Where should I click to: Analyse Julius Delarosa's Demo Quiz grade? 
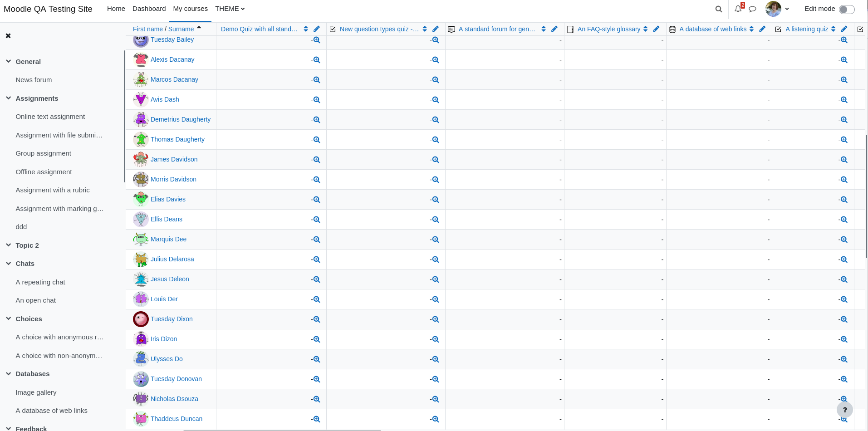317,260
